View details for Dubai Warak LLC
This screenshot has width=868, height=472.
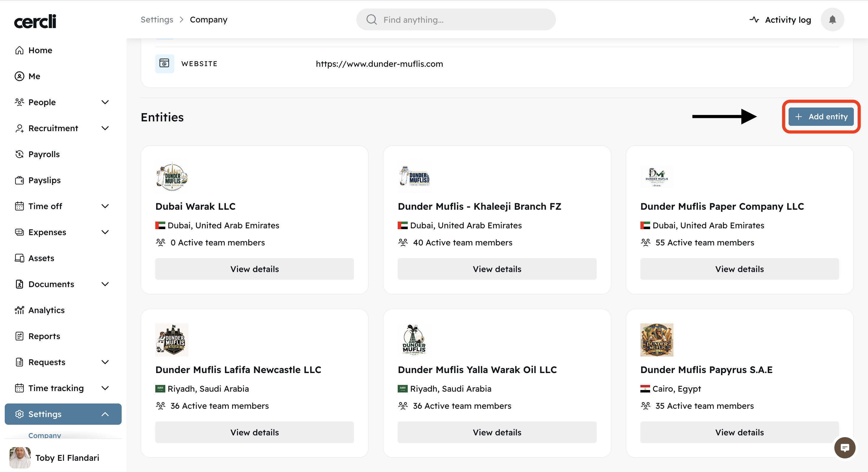click(x=254, y=269)
